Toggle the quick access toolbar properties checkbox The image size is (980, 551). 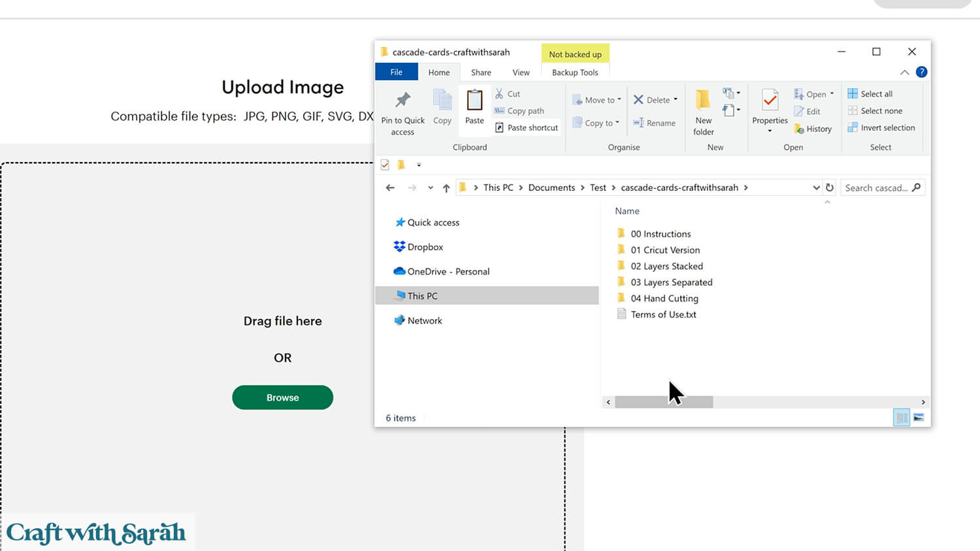[x=385, y=165]
